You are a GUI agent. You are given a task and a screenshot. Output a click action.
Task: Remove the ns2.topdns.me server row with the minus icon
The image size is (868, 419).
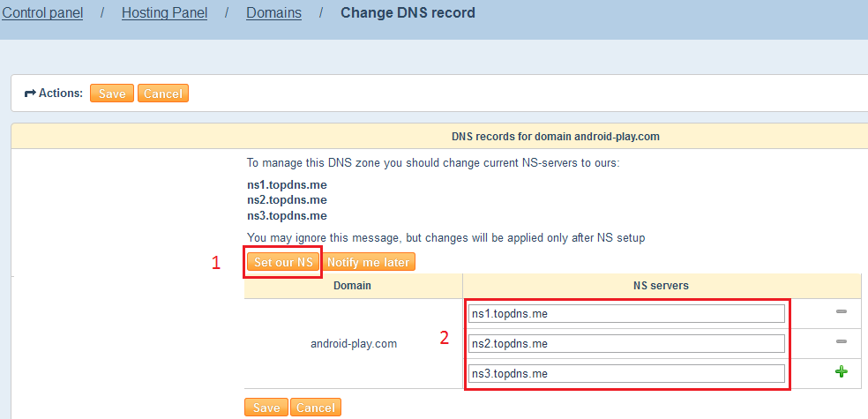(841, 342)
